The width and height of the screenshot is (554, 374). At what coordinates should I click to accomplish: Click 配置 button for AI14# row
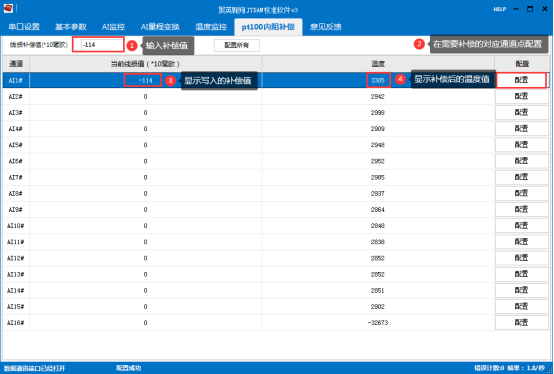(521, 290)
